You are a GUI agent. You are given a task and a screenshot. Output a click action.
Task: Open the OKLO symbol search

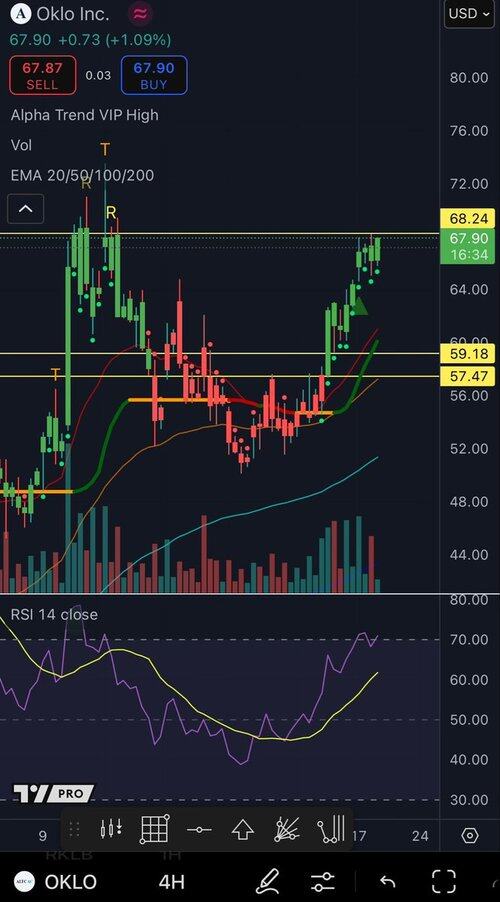pyautogui.click(x=55, y=881)
